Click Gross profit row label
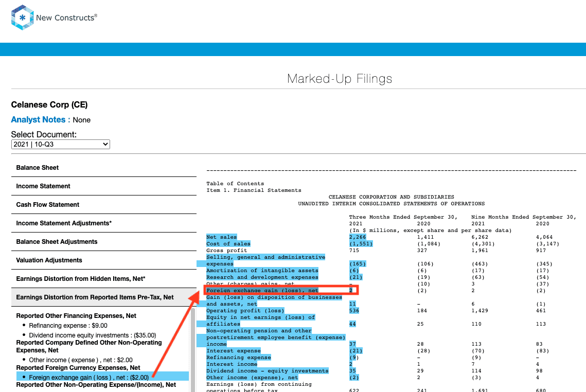This screenshot has width=586, height=392. point(226,251)
